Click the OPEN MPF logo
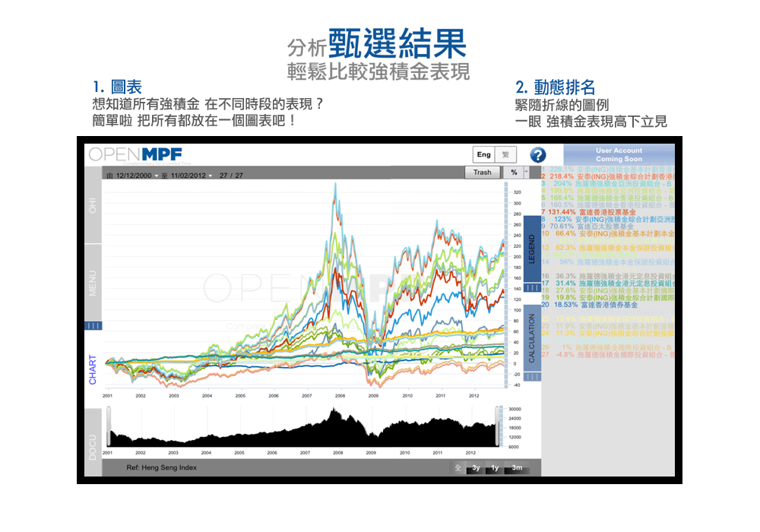 (x=135, y=154)
